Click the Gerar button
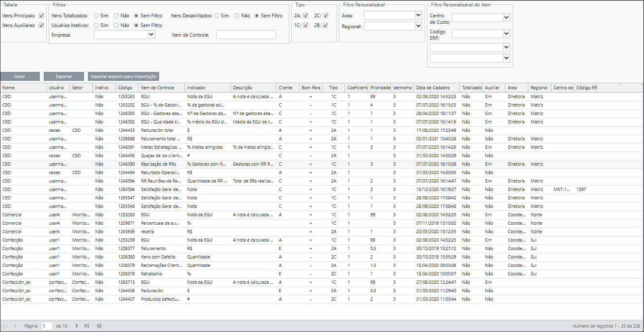 click(20, 76)
